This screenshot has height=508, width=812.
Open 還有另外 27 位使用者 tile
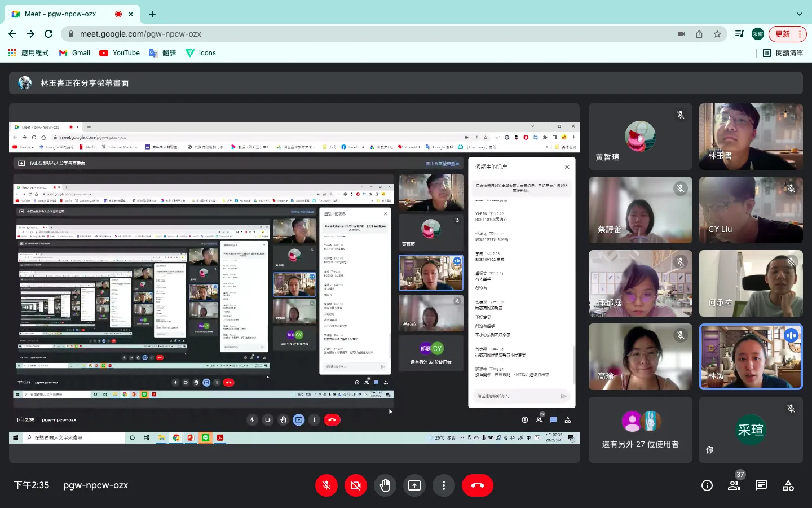click(x=641, y=430)
